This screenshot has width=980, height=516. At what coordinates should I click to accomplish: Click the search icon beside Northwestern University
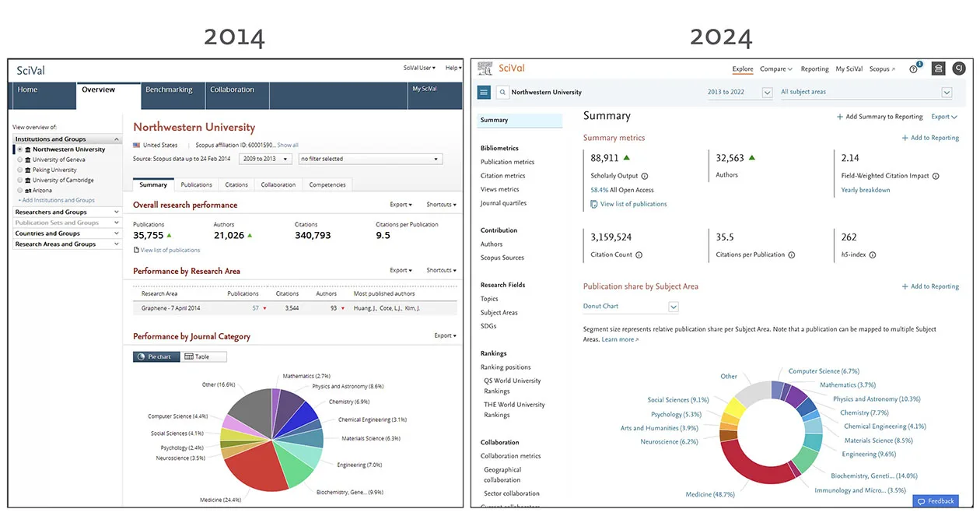(x=502, y=92)
